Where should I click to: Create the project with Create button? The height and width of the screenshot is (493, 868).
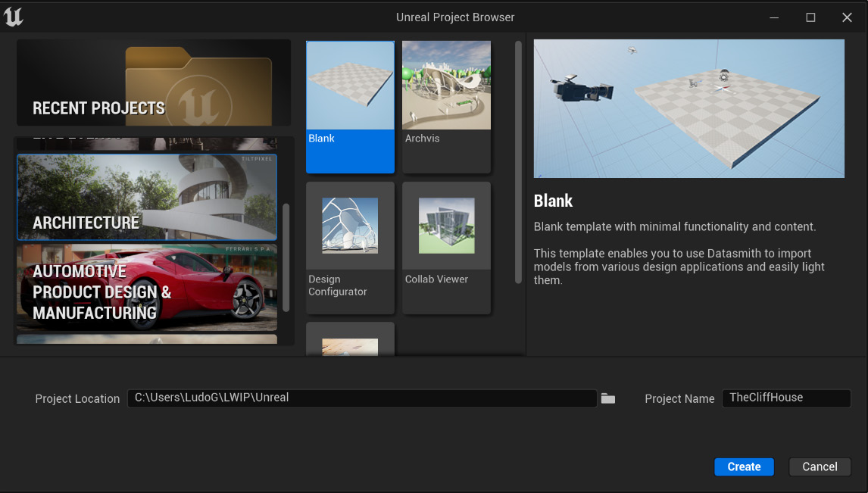click(x=744, y=467)
